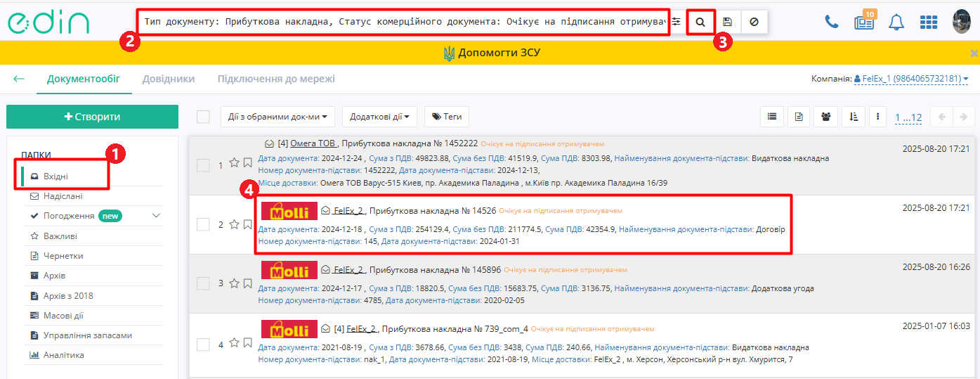980x379 pixels.
Task: Open Прибуткова накладна № 739_com_4 document
Action: (x=455, y=328)
